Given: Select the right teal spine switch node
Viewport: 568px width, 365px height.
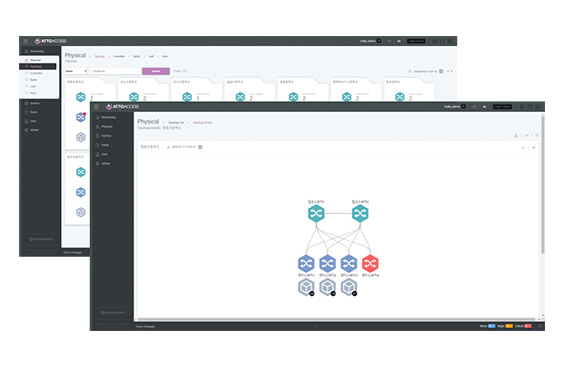Looking at the screenshot, I should (x=360, y=213).
